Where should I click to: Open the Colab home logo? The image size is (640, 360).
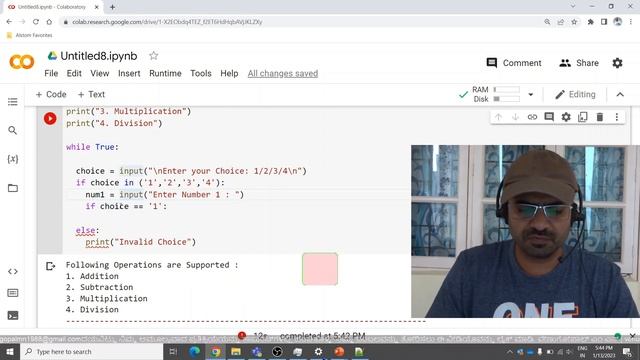coord(22,62)
